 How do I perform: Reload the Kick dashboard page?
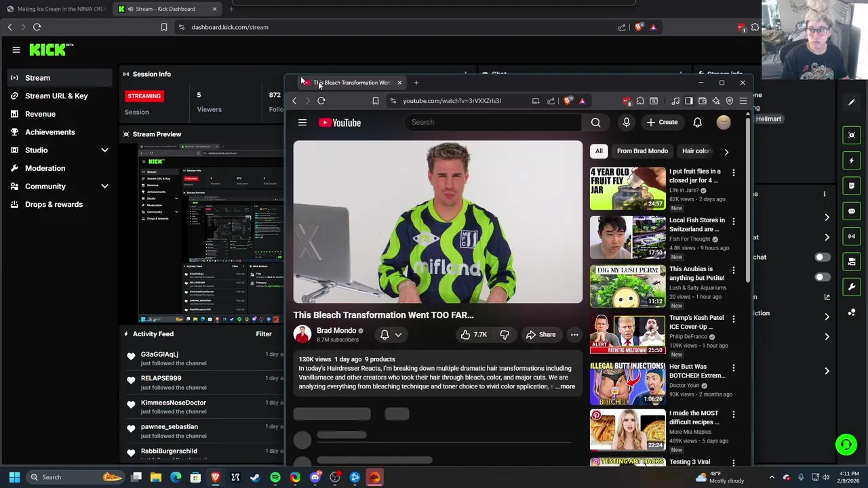click(37, 27)
